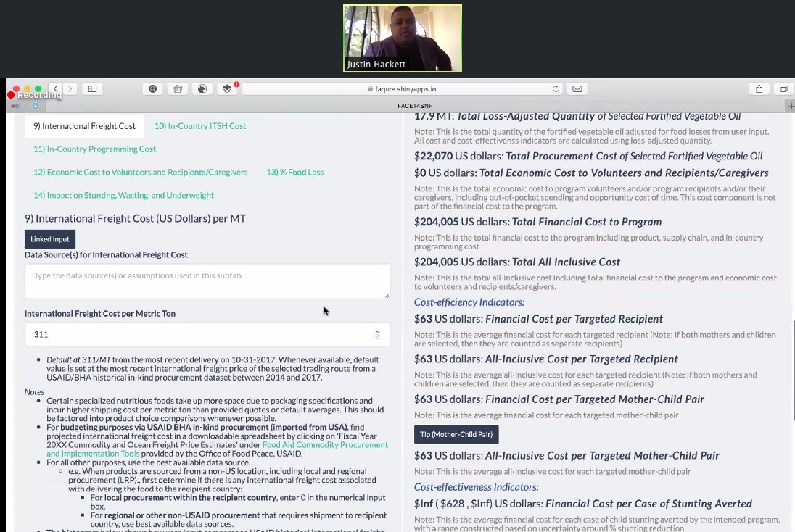Click the Grammarly extension icon in toolbar
The image size is (795, 532).
152,88
